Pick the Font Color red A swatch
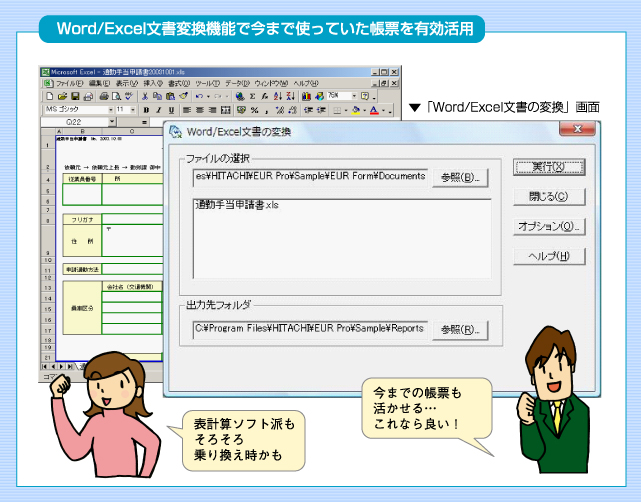This screenshot has height=502, width=641. [374, 110]
